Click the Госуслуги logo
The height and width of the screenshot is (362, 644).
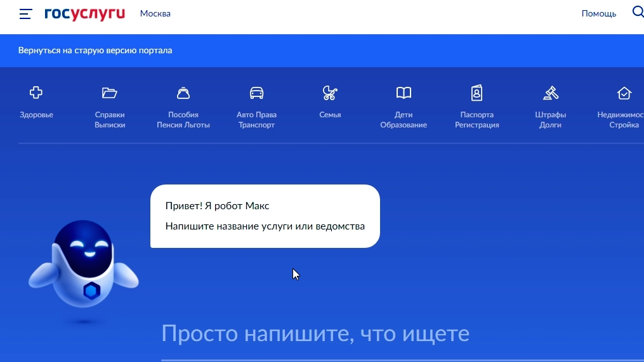coord(84,14)
